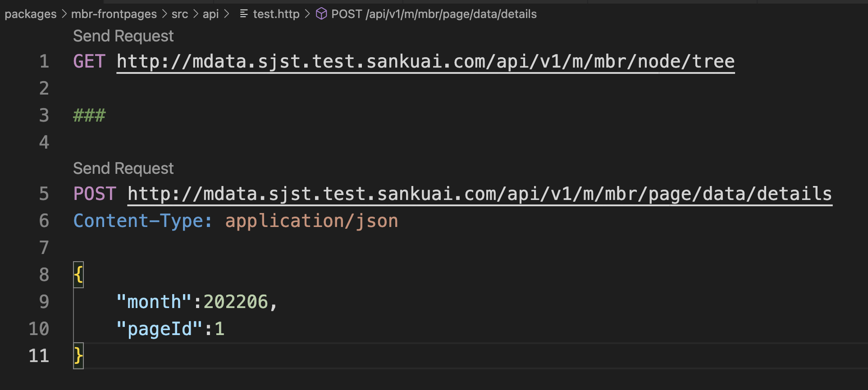
Task: Click line number 5 in the gutter
Action: pyautogui.click(x=44, y=194)
